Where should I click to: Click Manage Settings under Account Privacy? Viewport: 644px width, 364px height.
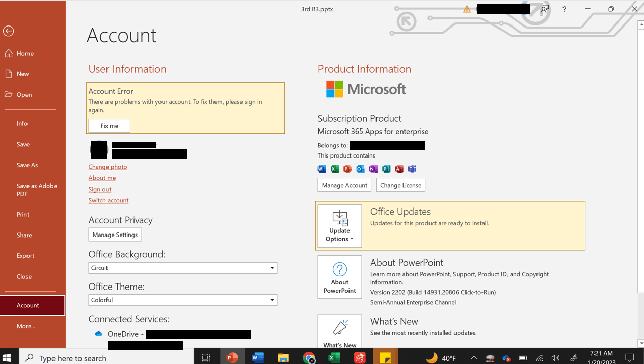pyautogui.click(x=115, y=235)
